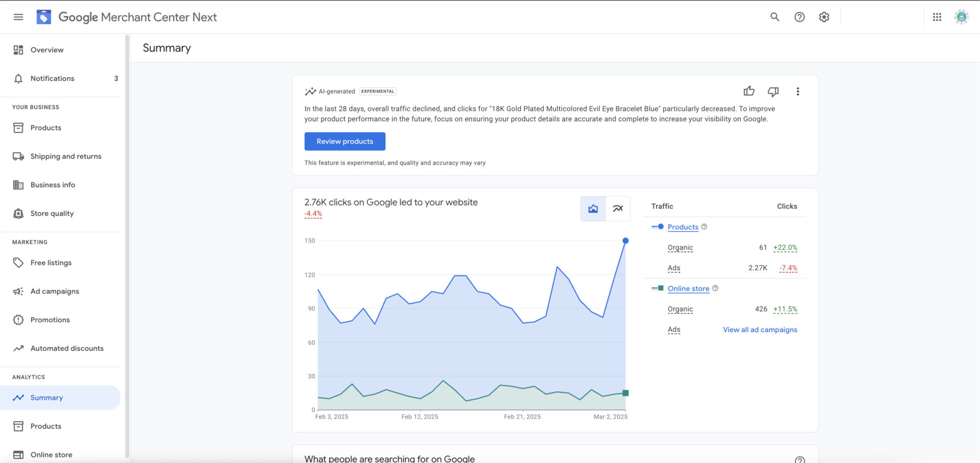Open Overview in the sidebar
The width and height of the screenshot is (980, 463).
click(x=60, y=49)
